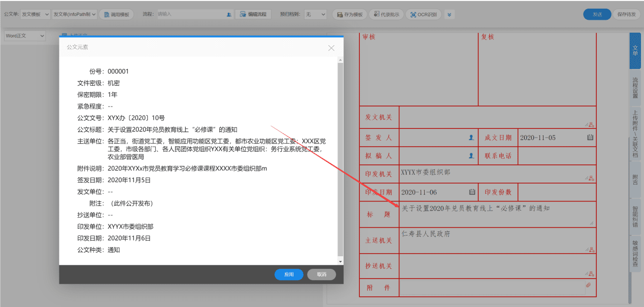Click the 标题 text area in the form
The height and width of the screenshot is (307, 644).
(x=497, y=214)
